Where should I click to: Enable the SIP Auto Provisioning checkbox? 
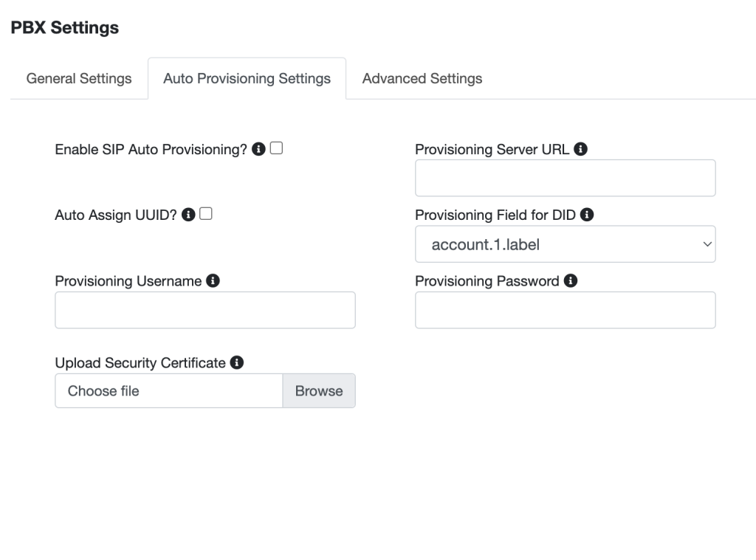[276, 148]
